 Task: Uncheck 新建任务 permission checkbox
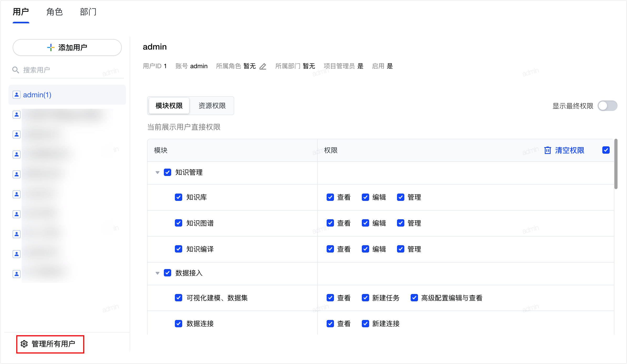[x=365, y=298]
